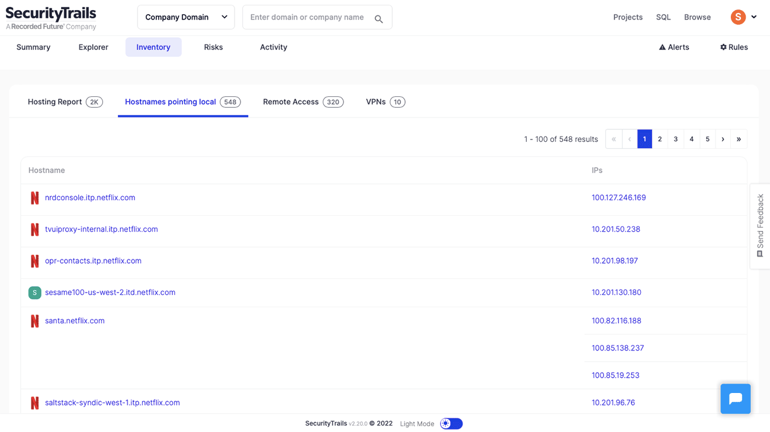Screen dimensions: 770x432
Task: Click the IPs column header
Action: [597, 170]
